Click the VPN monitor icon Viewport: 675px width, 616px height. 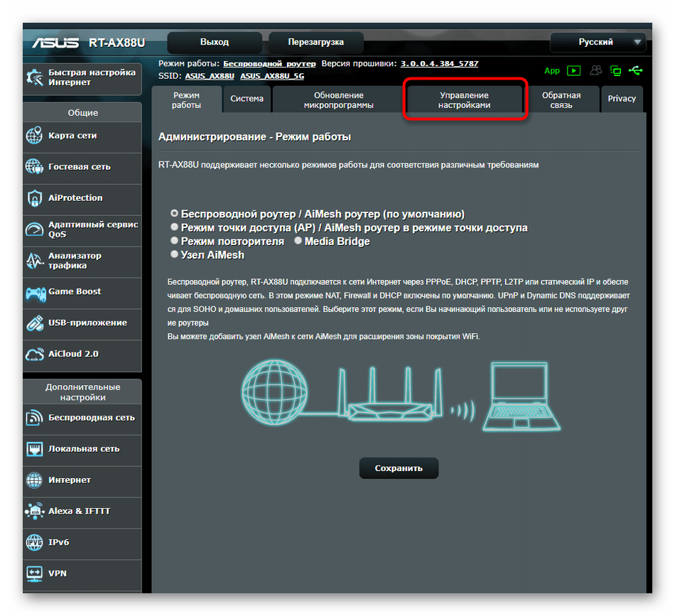(34, 574)
